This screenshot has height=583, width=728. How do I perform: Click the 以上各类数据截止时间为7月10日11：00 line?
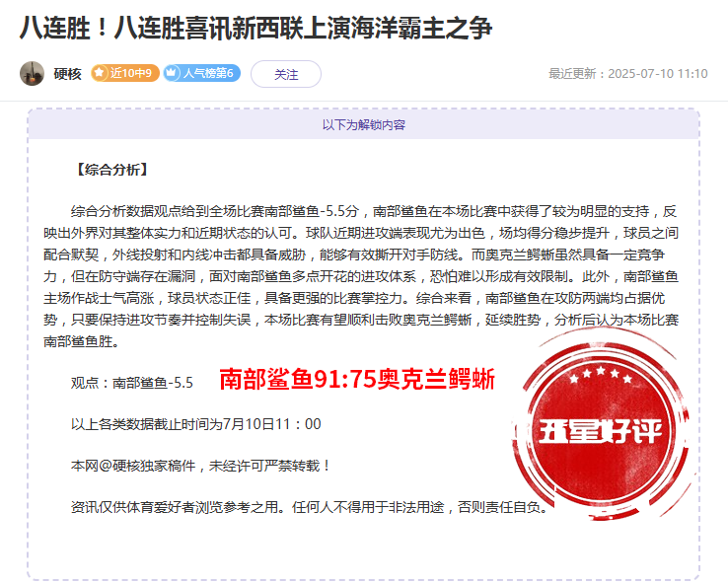[x=196, y=424]
